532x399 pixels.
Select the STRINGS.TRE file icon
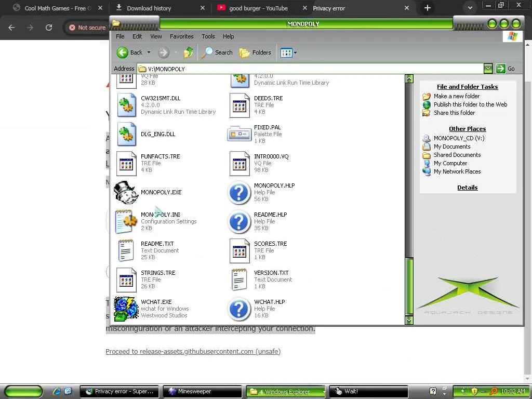pyautogui.click(x=126, y=280)
